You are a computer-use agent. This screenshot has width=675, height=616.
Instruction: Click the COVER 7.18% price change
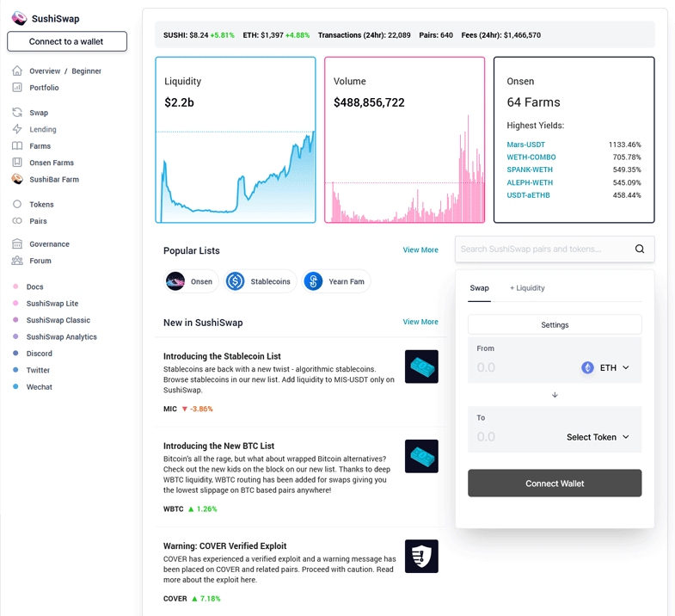192,598
